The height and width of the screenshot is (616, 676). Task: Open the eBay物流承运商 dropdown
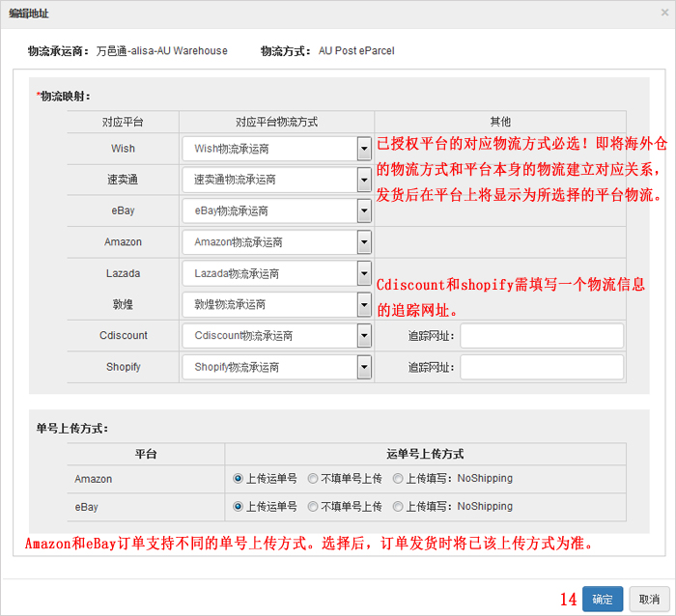point(276,210)
